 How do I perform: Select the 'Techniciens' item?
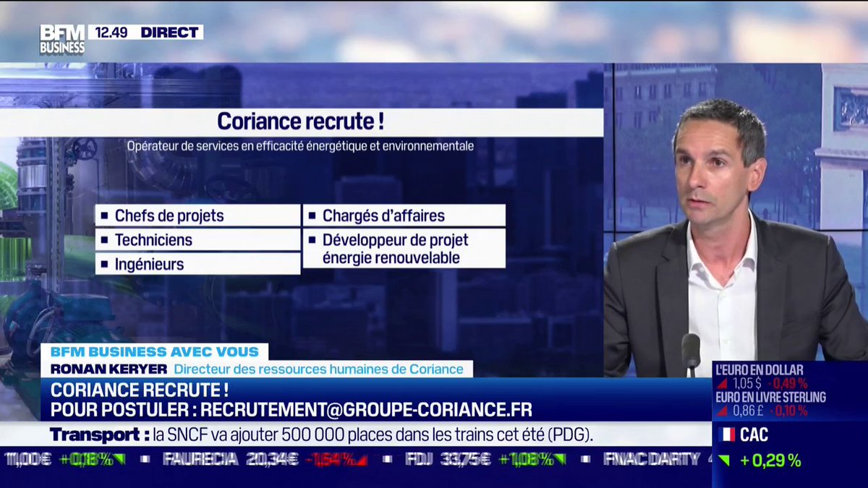pyautogui.click(x=197, y=239)
